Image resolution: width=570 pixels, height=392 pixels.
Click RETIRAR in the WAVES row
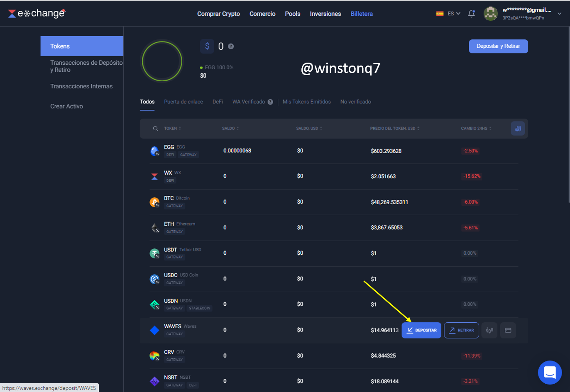(462, 330)
